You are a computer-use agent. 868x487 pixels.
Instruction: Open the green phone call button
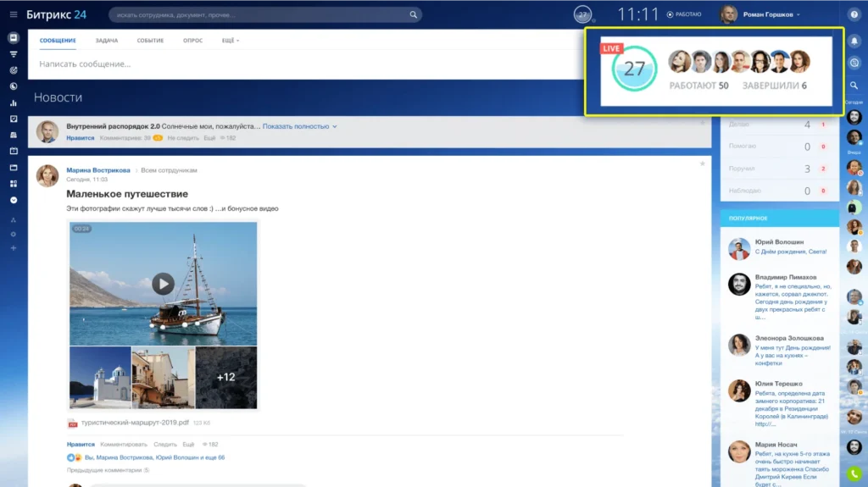click(x=854, y=474)
